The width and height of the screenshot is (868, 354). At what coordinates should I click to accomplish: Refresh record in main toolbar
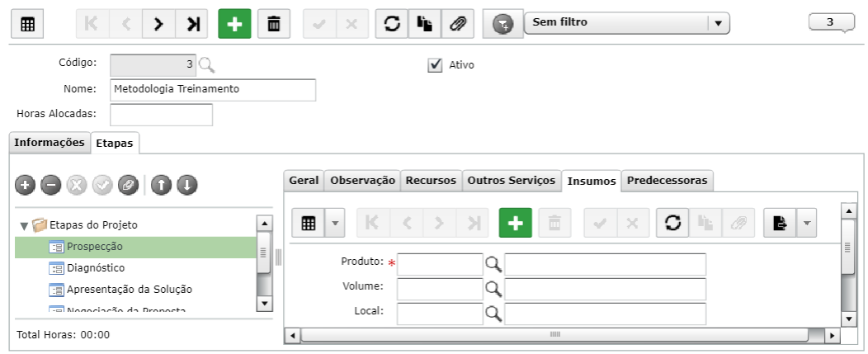click(x=392, y=25)
